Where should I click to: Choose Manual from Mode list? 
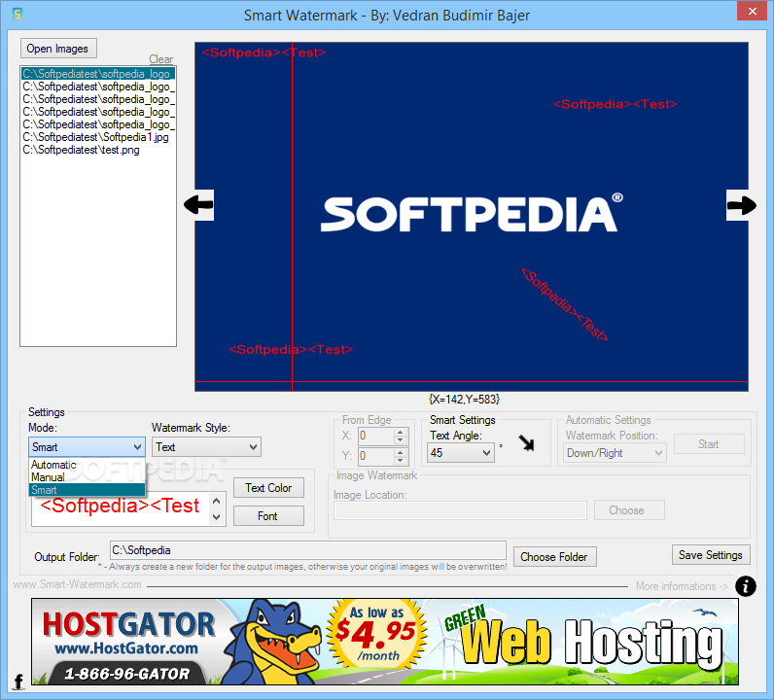[87, 477]
